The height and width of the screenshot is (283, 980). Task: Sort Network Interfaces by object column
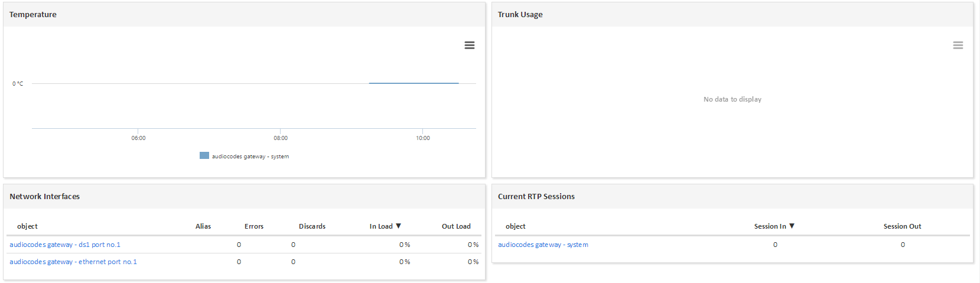(27, 226)
